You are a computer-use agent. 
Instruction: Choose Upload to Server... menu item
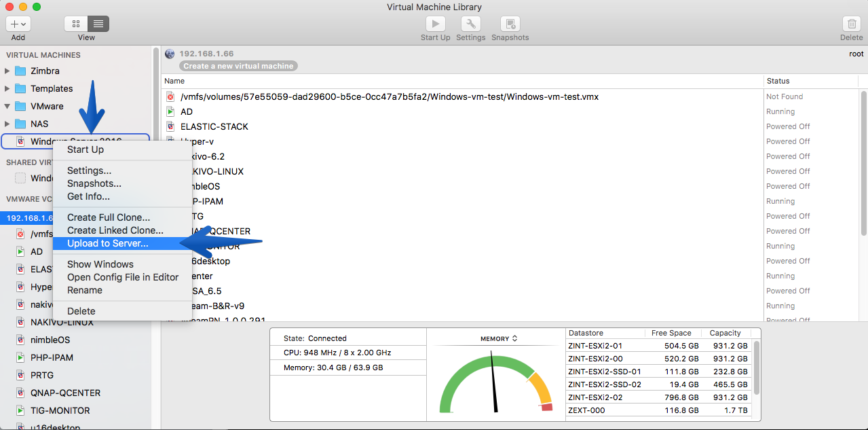[x=122, y=243]
